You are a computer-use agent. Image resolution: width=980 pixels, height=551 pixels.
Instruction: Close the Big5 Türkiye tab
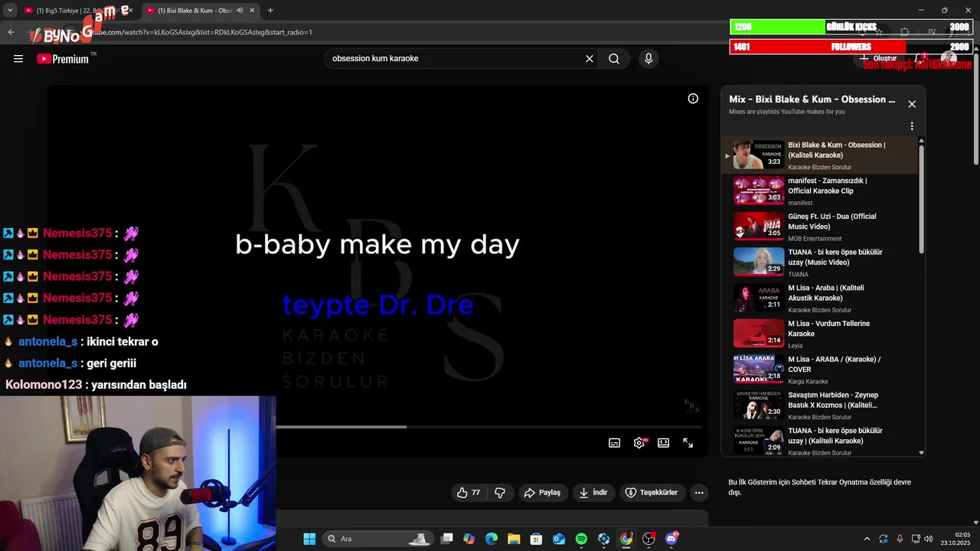pyautogui.click(x=131, y=11)
